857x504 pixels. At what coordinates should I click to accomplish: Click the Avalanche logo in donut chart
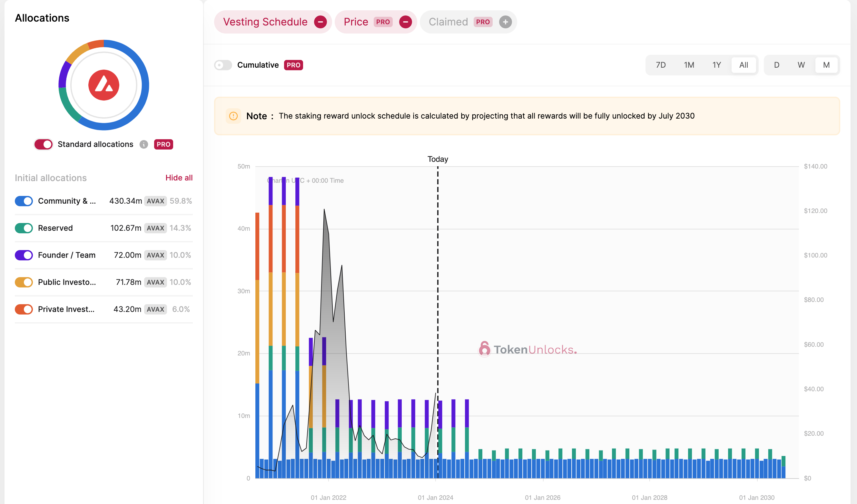click(104, 85)
